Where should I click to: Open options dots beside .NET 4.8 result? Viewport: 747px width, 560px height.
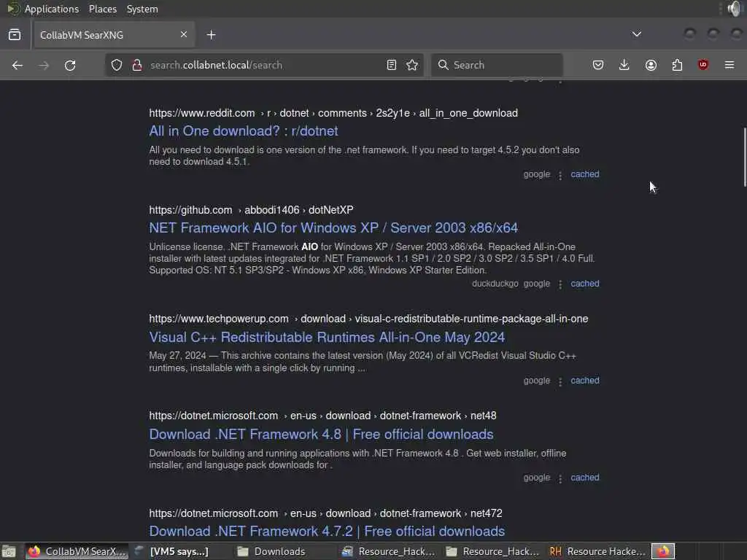tap(560, 478)
